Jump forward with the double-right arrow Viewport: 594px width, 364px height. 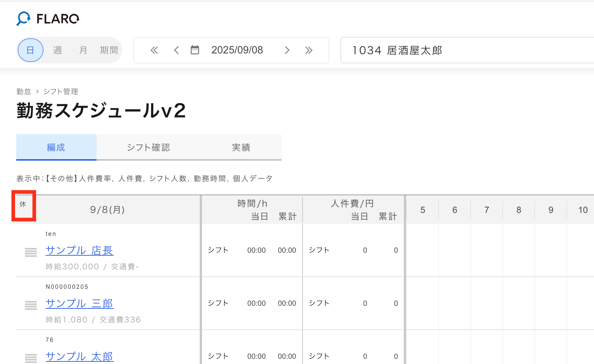click(x=309, y=50)
